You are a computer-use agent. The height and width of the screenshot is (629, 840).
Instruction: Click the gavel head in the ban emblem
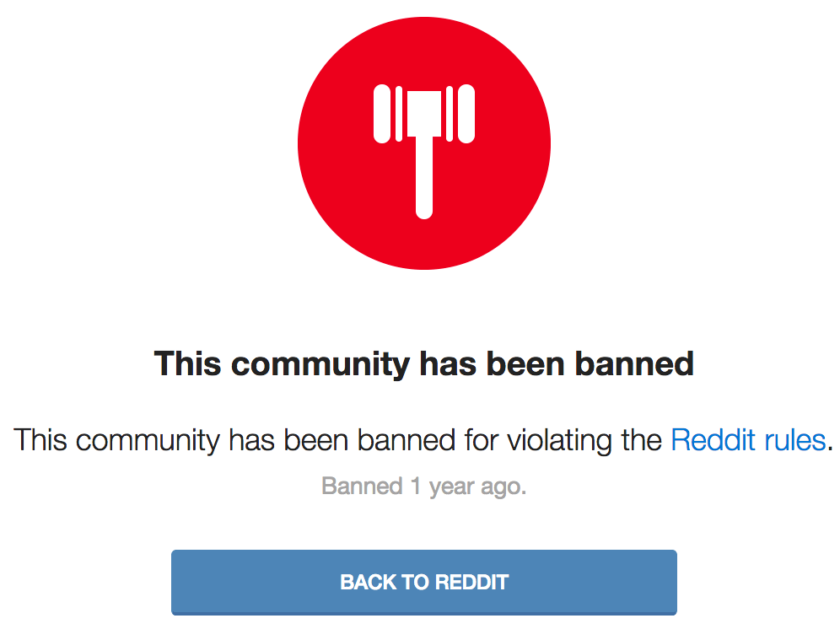pyautogui.click(x=423, y=114)
